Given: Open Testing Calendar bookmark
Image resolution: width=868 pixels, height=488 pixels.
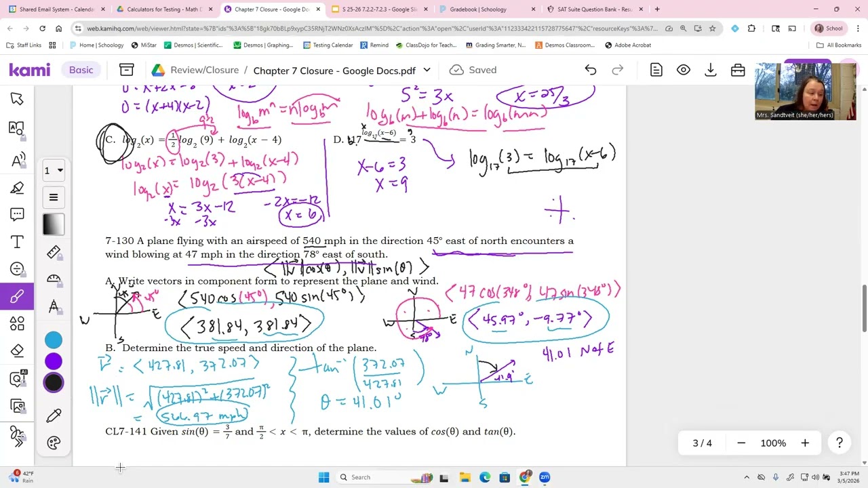Looking at the screenshot, I should (x=328, y=45).
